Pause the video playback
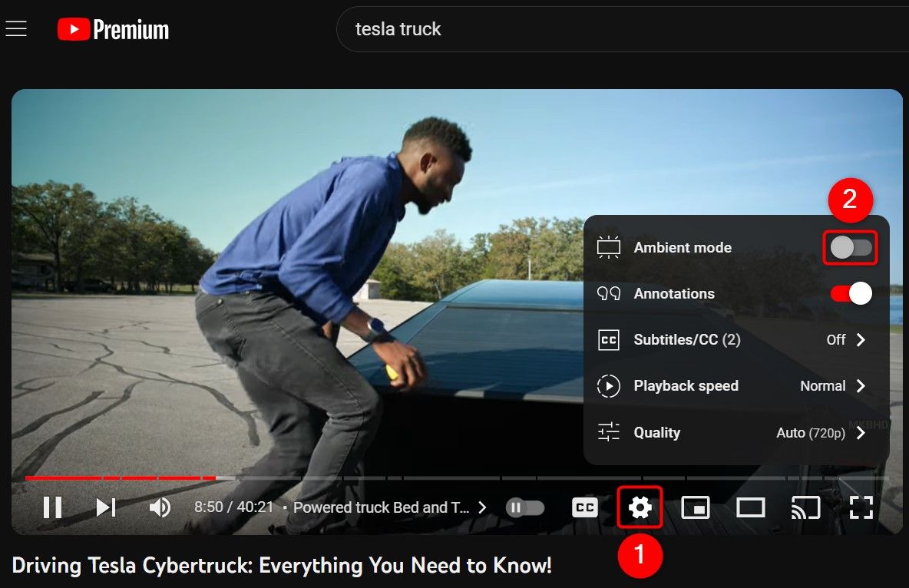Screen dimensions: 909x588 coord(53,507)
